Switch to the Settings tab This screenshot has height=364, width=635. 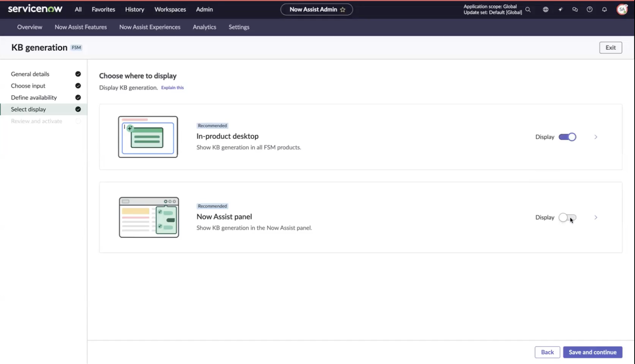(239, 27)
